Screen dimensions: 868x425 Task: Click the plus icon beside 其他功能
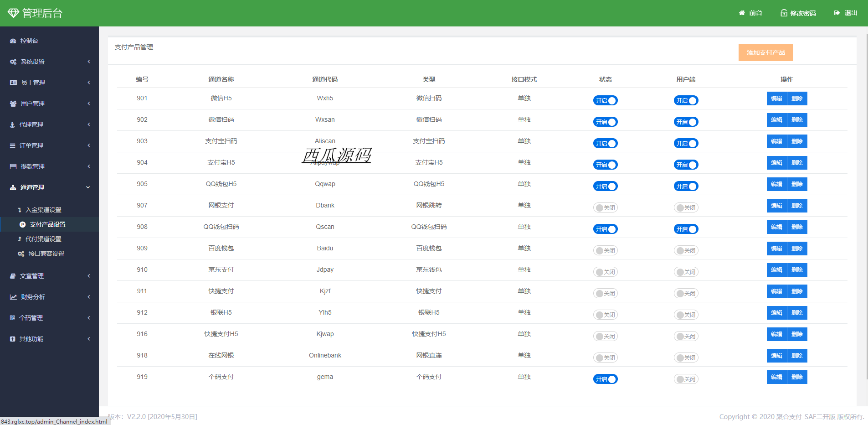click(x=12, y=339)
